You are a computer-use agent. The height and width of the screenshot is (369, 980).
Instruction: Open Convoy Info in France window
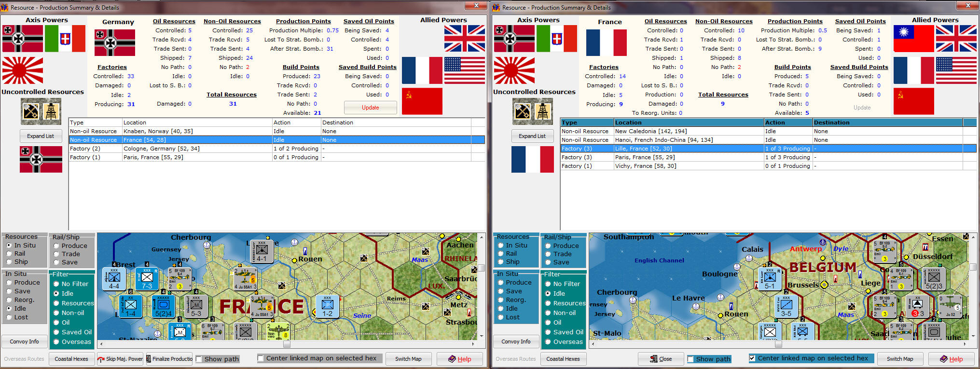[x=516, y=342]
